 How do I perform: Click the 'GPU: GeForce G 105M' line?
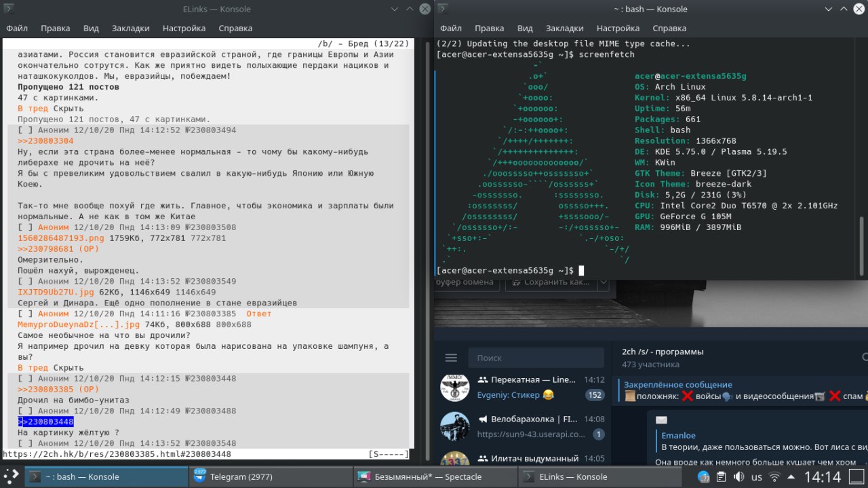(x=683, y=217)
